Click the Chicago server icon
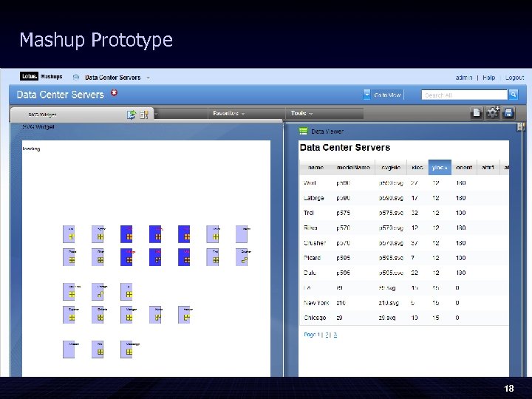532x399 pixels. click(98, 291)
